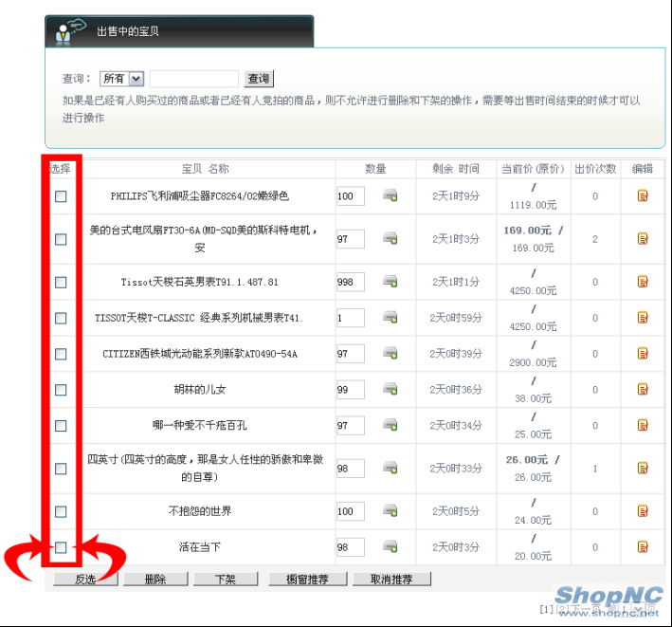
Task: Click quantity update icon for 胡林的儿女 row
Action: (390, 390)
